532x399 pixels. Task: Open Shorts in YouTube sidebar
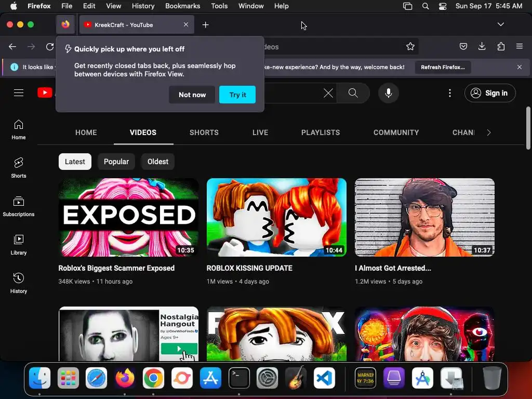pos(19,168)
